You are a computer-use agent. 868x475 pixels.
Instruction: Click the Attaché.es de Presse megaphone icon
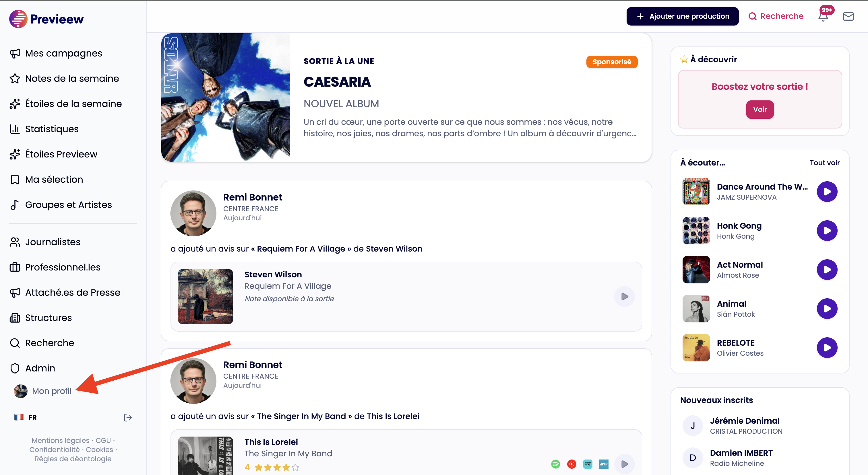pos(14,293)
